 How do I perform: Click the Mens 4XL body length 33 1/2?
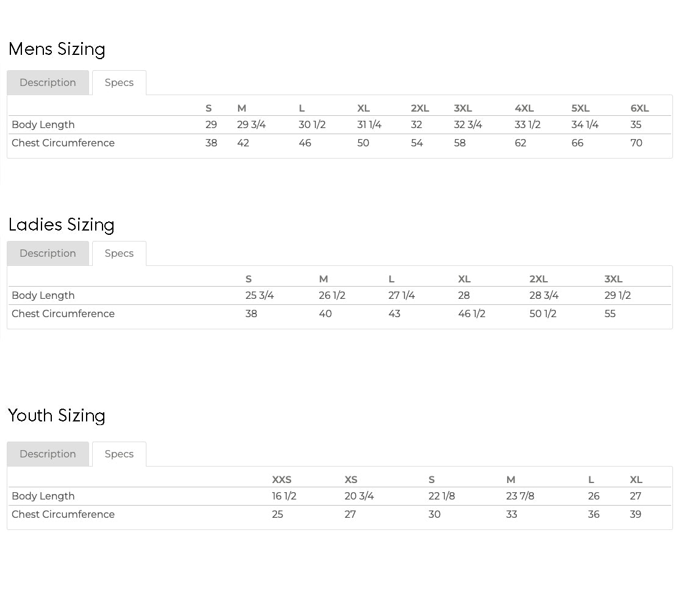527,124
